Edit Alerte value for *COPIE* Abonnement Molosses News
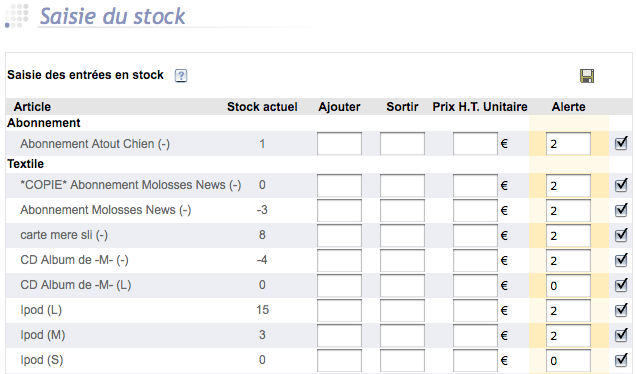The image size is (637, 374). (x=568, y=186)
